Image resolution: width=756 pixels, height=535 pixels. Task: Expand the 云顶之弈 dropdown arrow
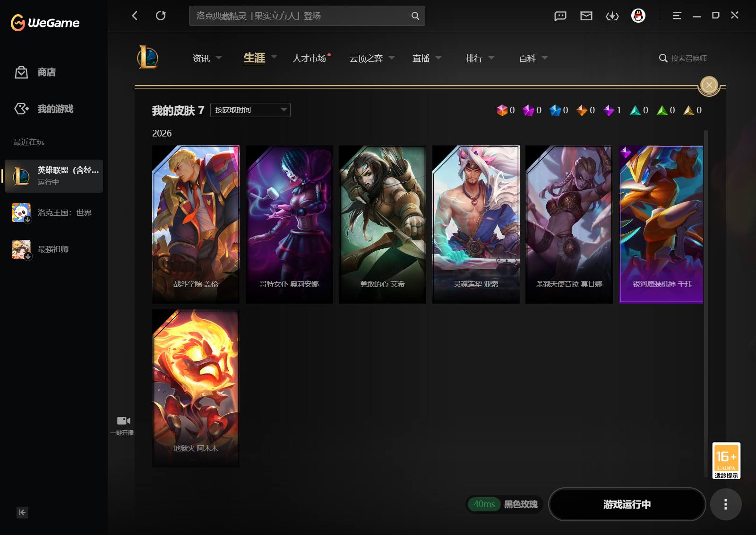[x=392, y=58]
